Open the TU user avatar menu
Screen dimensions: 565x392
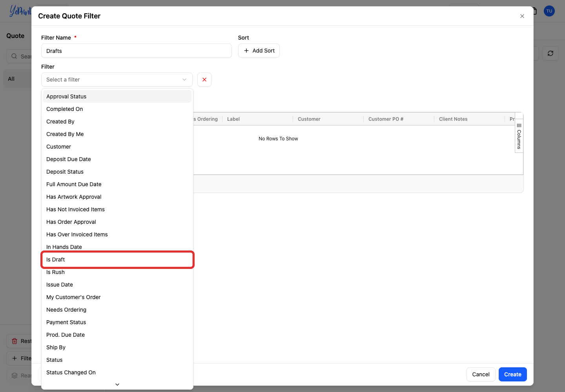(549, 11)
